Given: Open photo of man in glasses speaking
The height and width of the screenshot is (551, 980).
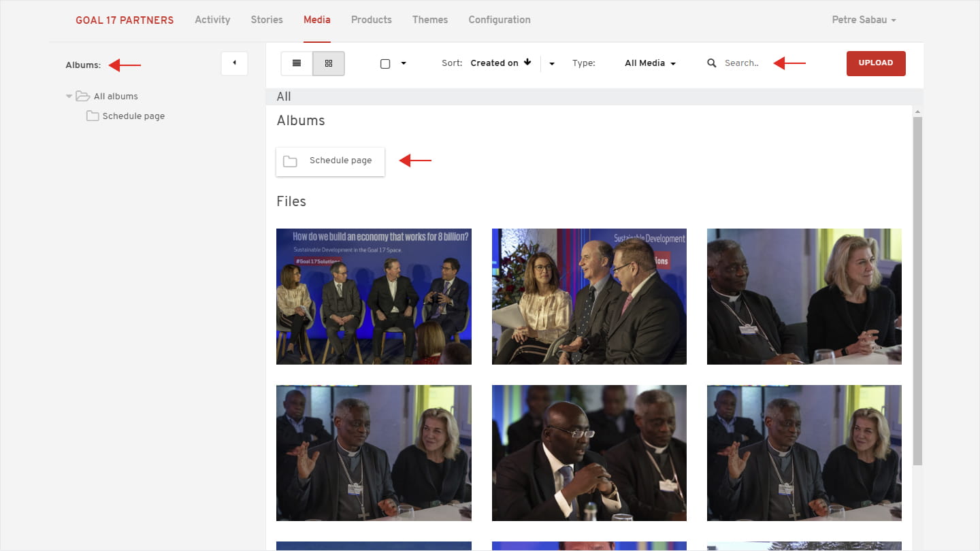Looking at the screenshot, I should click(589, 453).
